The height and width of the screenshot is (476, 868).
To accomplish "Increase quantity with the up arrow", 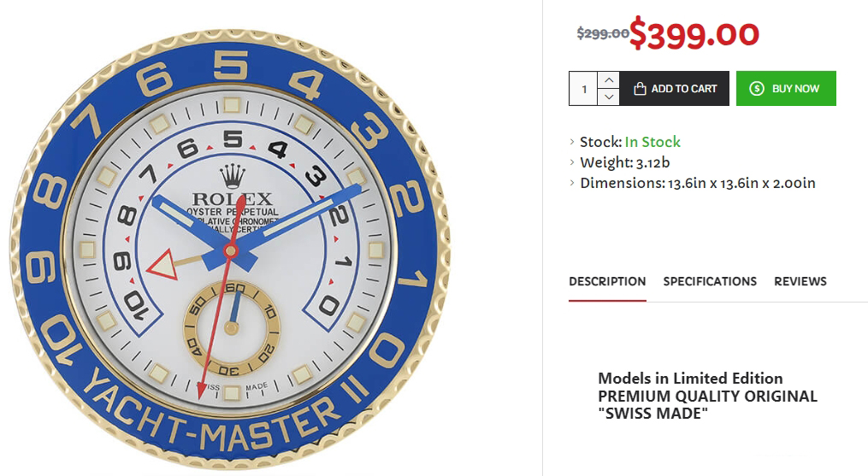I will coord(608,80).
